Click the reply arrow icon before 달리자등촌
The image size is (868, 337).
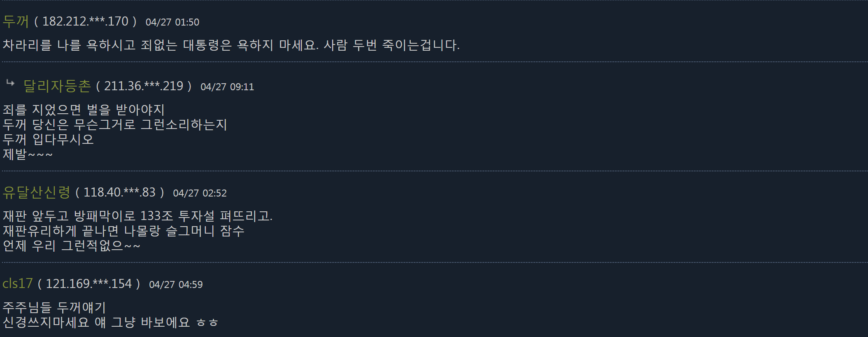[x=10, y=84]
